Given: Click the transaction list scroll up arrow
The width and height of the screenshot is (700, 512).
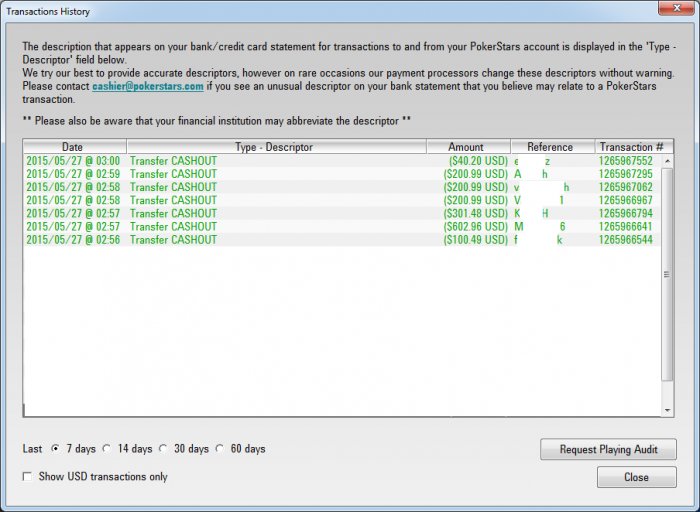Looking at the screenshot, I should pyautogui.click(x=667, y=161).
